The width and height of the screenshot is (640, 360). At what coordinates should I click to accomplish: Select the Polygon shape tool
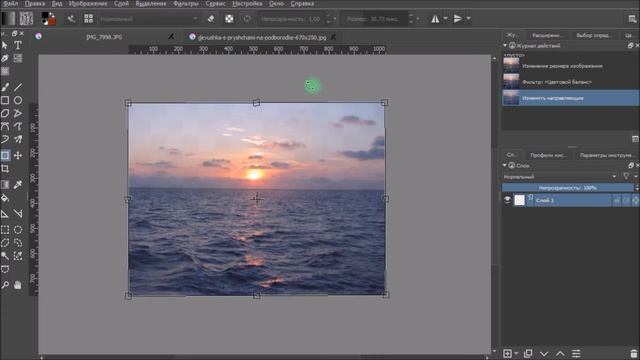click(x=5, y=113)
